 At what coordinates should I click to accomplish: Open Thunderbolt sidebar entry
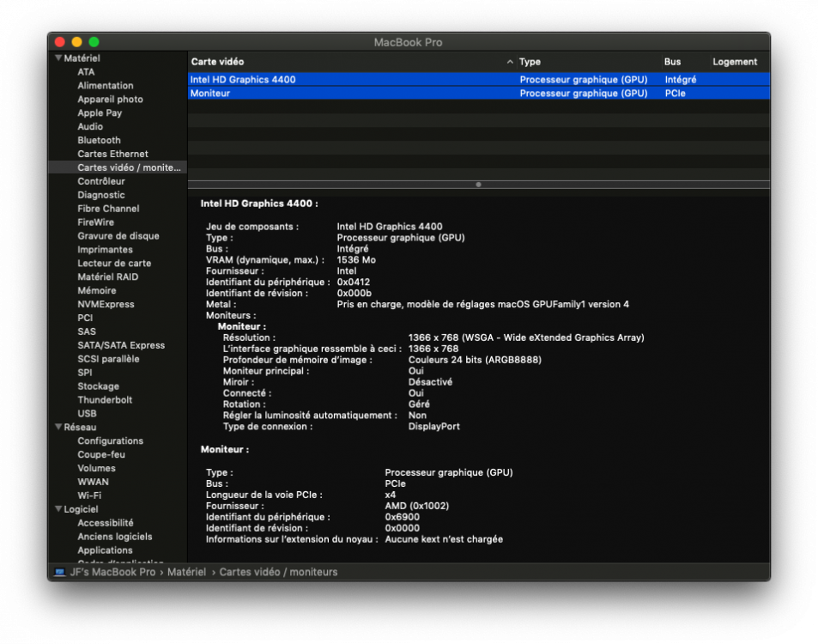[x=105, y=400]
